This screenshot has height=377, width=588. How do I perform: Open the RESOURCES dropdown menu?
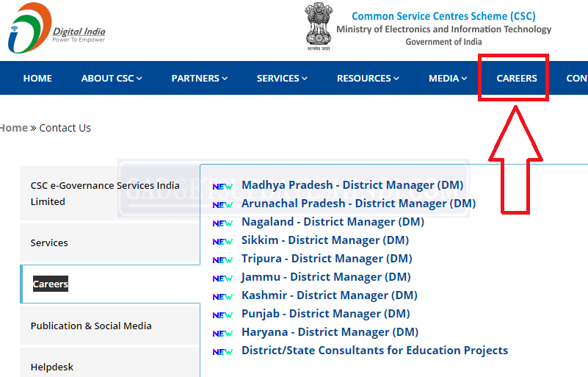coord(368,78)
